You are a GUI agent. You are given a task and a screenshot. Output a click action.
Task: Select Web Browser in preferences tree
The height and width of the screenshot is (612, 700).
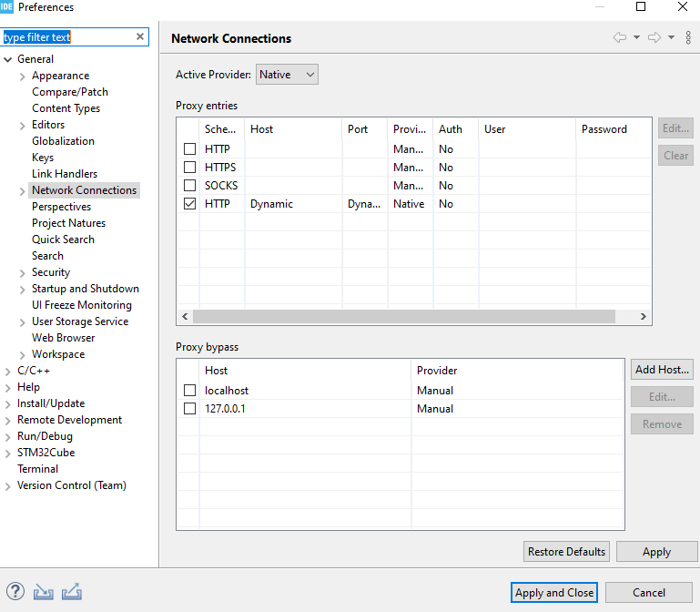(63, 338)
